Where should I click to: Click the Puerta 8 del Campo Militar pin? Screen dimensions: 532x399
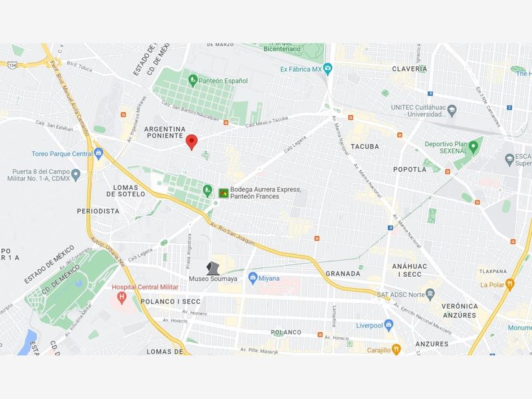[x=75, y=175]
